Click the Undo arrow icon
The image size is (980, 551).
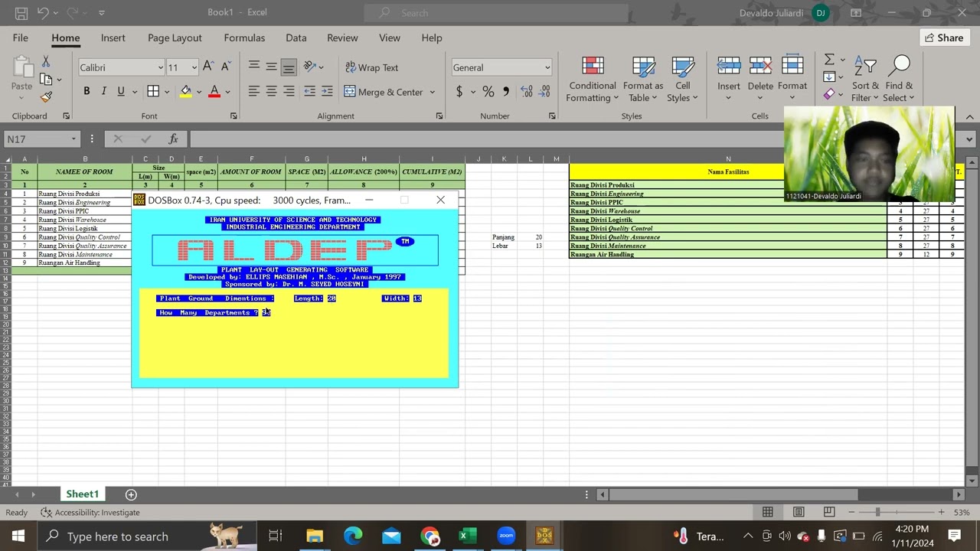click(x=43, y=13)
